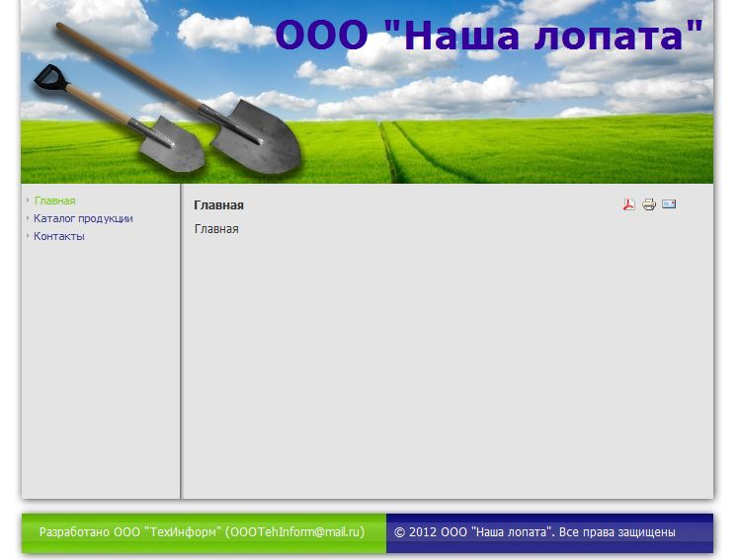Click the Главная article body text
This screenshot has width=739, height=560.
point(216,229)
